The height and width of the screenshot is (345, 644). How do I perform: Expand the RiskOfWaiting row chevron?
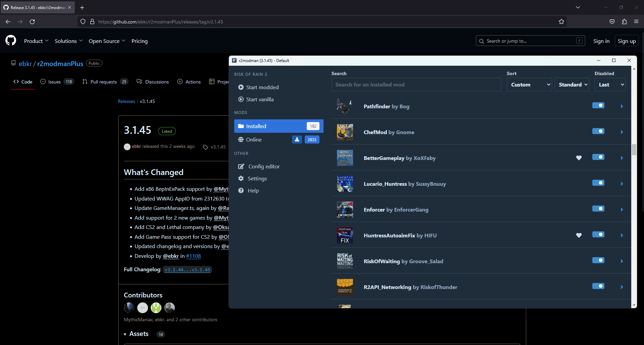622,261
